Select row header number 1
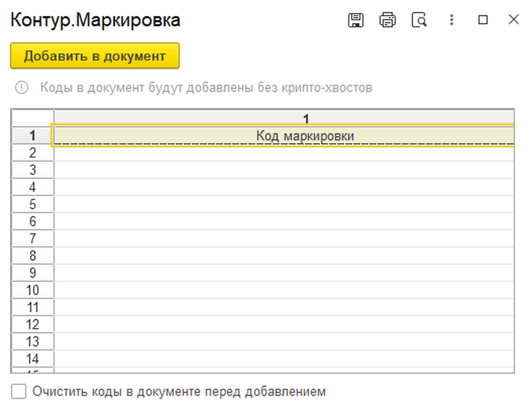 (x=32, y=136)
